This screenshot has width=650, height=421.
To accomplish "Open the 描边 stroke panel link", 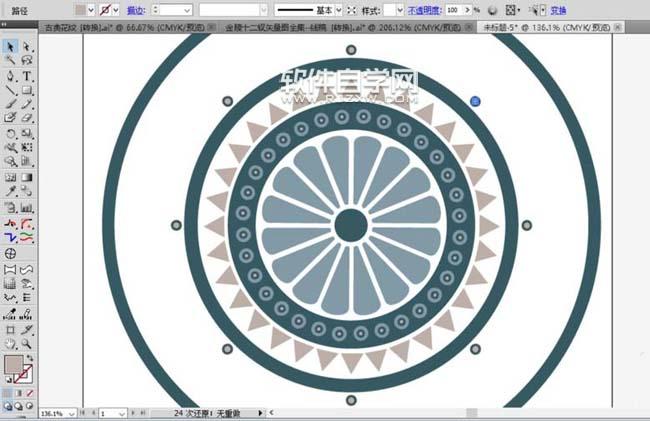I will (136, 10).
